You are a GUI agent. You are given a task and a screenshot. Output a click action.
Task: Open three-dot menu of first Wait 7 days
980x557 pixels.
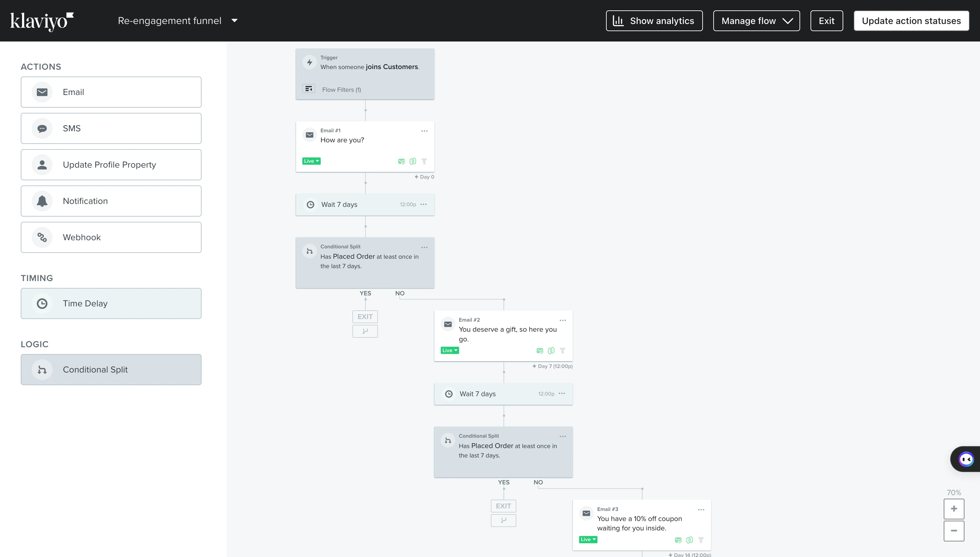coord(424,205)
